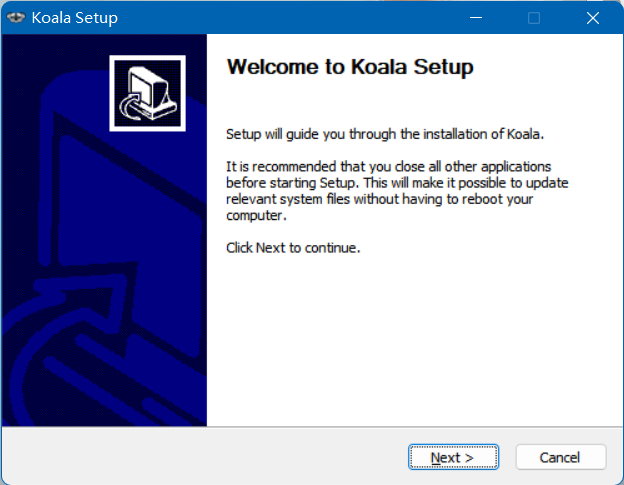Image resolution: width=624 pixels, height=485 pixels.
Task: Click the separator line above the buttons
Action: click(x=312, y=427)
